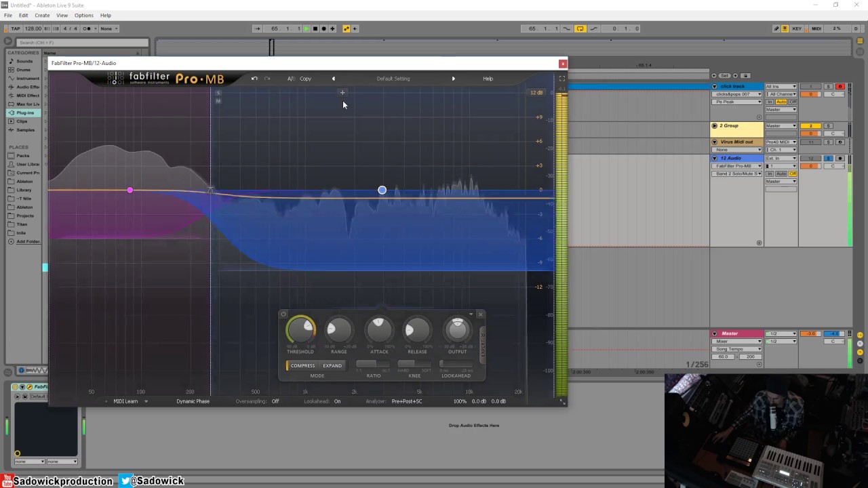Open the Pro40 MIDI output dropdown

[x=781, y=142]
